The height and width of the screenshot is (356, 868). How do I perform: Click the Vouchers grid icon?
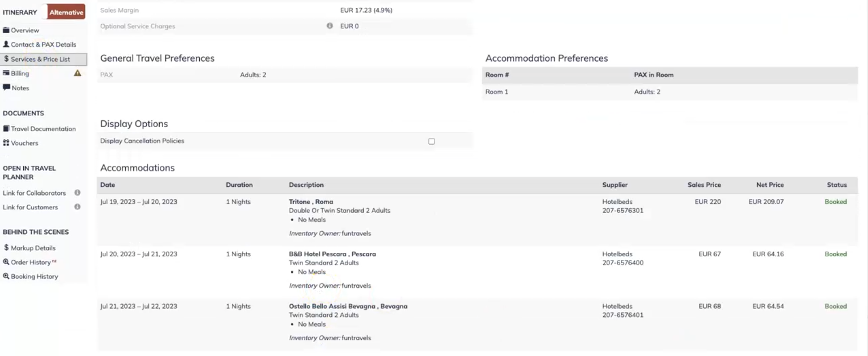tap(6, 143)
